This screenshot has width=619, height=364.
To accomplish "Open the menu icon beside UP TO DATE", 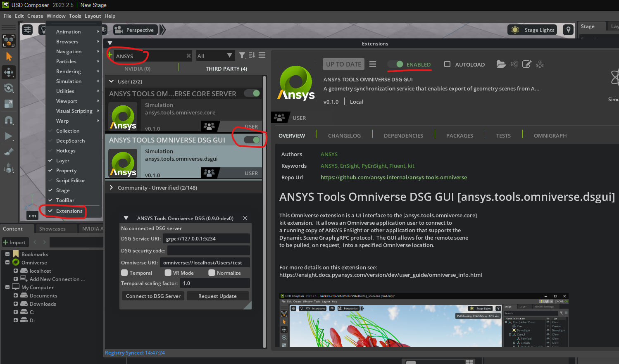I will click(373, 64).
